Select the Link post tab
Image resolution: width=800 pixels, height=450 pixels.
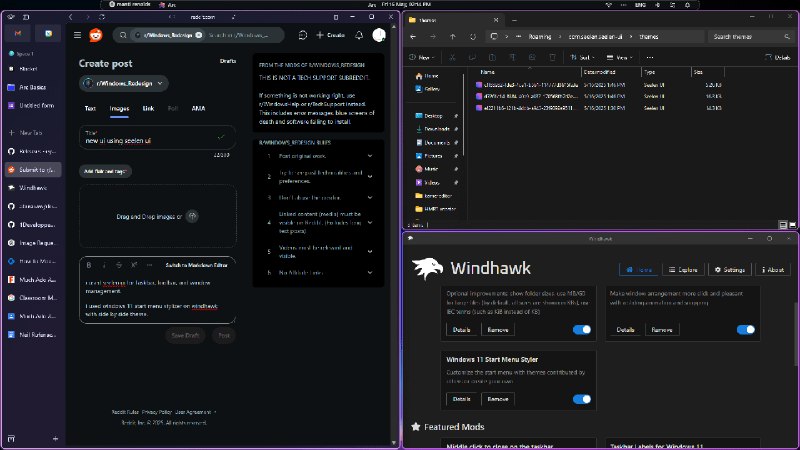point(148,109)
